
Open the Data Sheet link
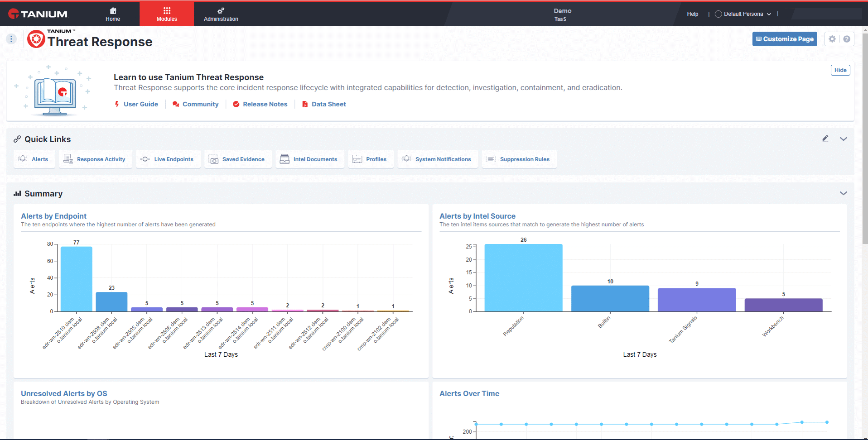click(328, 104)
